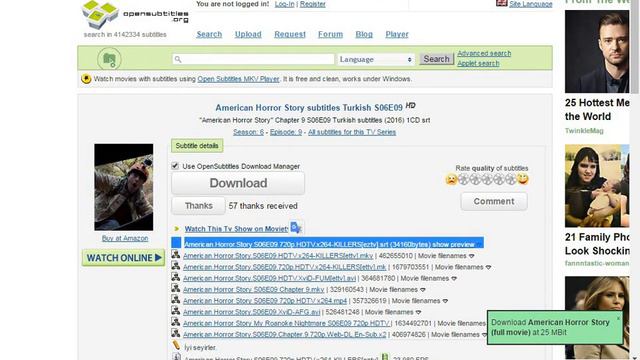Click the file icon beside the Web-DL.En-Sub row
This screenshot has height=360, width=640.
pyautogui.click(x=176, y=333)
